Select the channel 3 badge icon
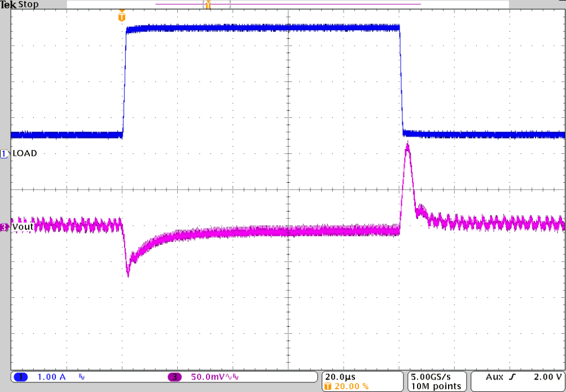 [x=175, y=377]
